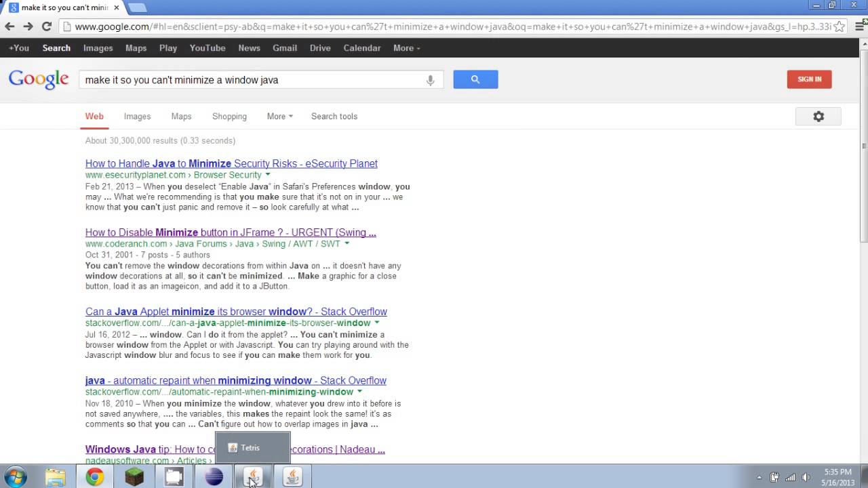Start voice search with the microphone
This screenshot has width=868, height=488.
430,80
